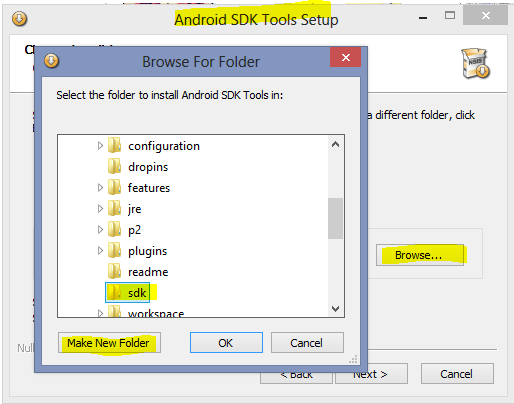Viewport: 514px width, 404px height.
Task: Close the Android SDK Tools Setup window
Action: click(486, 15)
